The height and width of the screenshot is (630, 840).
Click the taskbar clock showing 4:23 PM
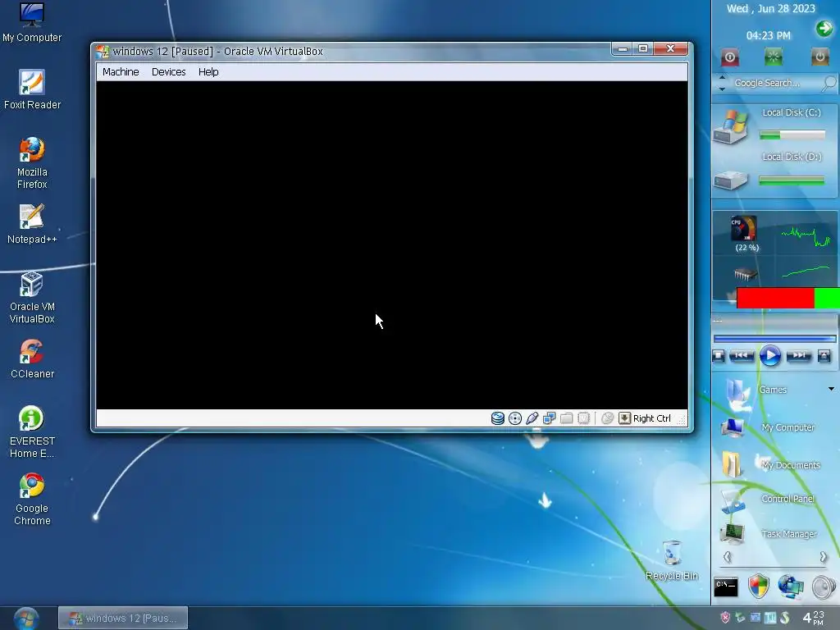click(813, 618)
